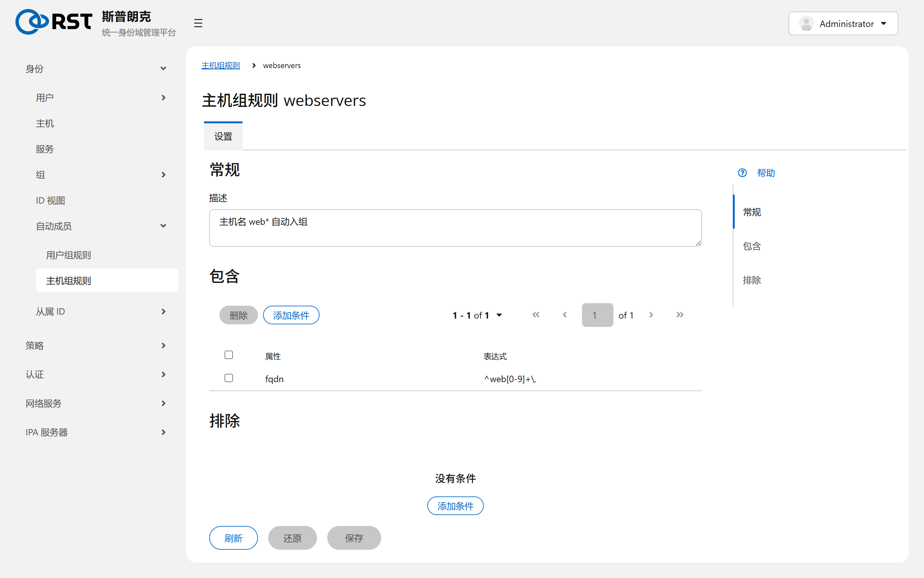Click the 主机组规则 breadcrumb link
Screen dimensions: 924x578
coord(221,66)
